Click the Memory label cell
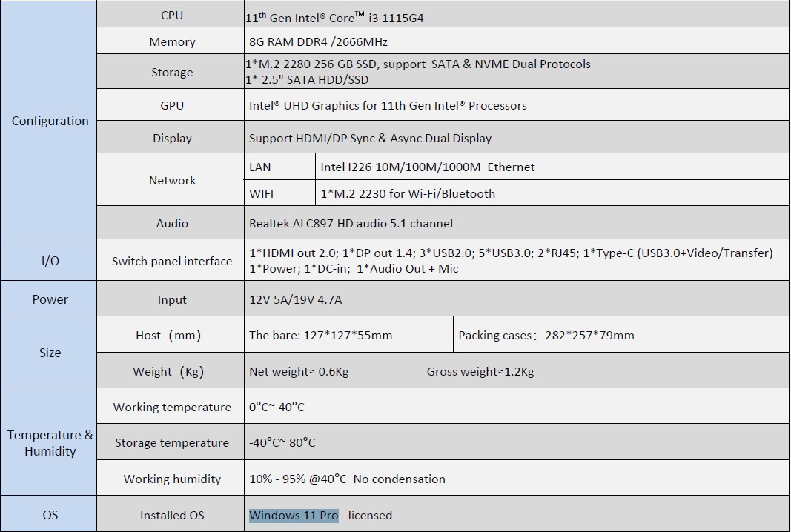 (171, 41)
